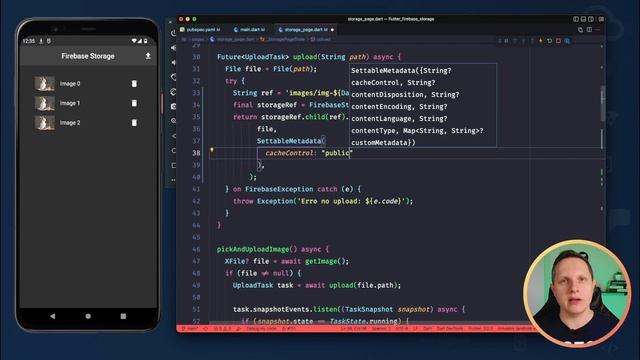
Task: Open the customize layout icon in title bar
Action: click(x=601, y=19)
